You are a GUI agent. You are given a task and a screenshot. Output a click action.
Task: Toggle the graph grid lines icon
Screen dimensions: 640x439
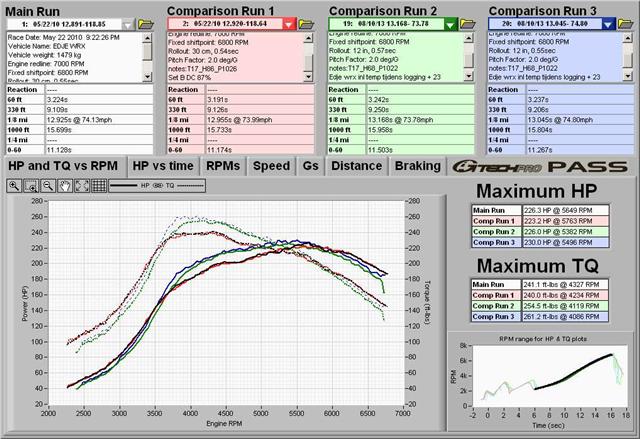click(x=99, y=186)
